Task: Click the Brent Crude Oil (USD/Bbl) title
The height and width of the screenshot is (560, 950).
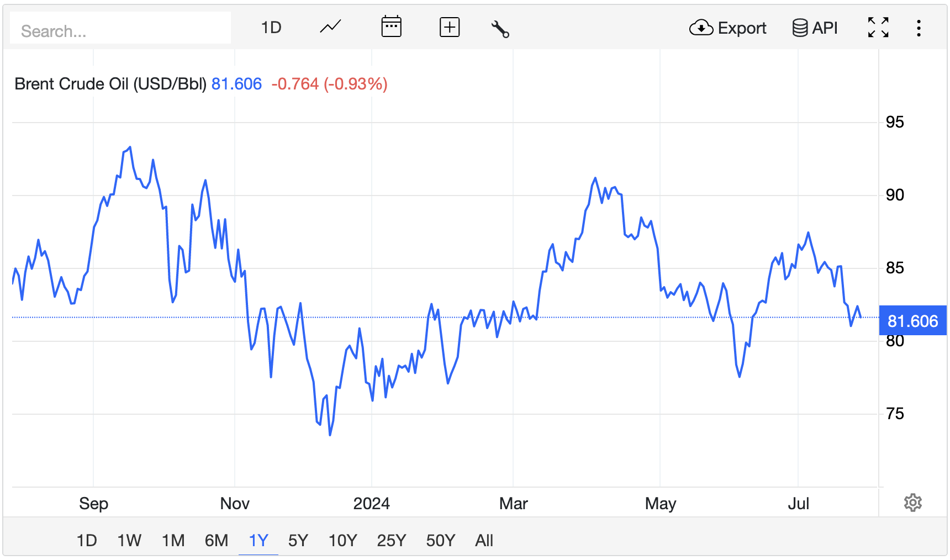Action: 110,84
